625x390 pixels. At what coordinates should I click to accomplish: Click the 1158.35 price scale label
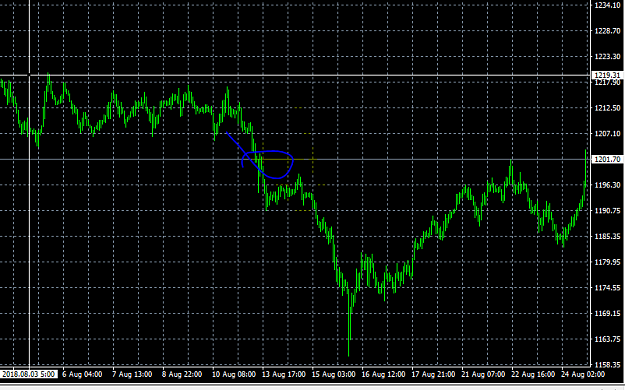coord(608,365)
